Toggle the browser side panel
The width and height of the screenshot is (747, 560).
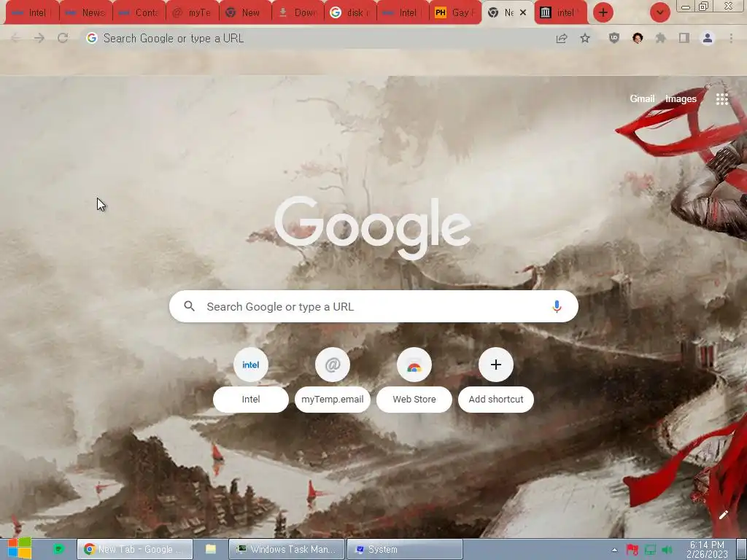pos(684,38)
